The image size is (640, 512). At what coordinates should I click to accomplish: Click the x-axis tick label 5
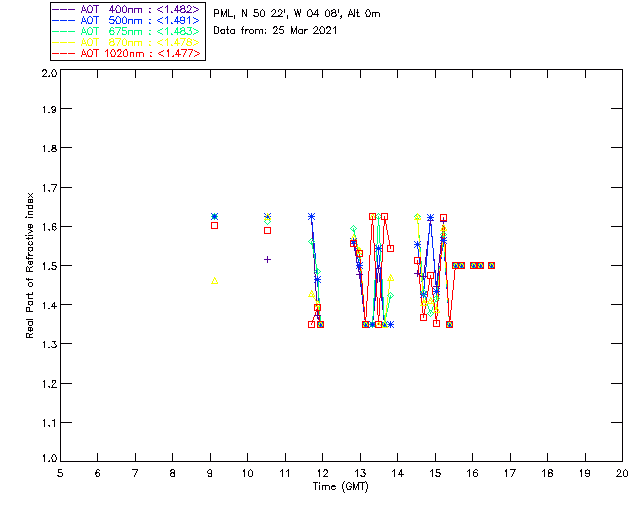click(60, 473)
